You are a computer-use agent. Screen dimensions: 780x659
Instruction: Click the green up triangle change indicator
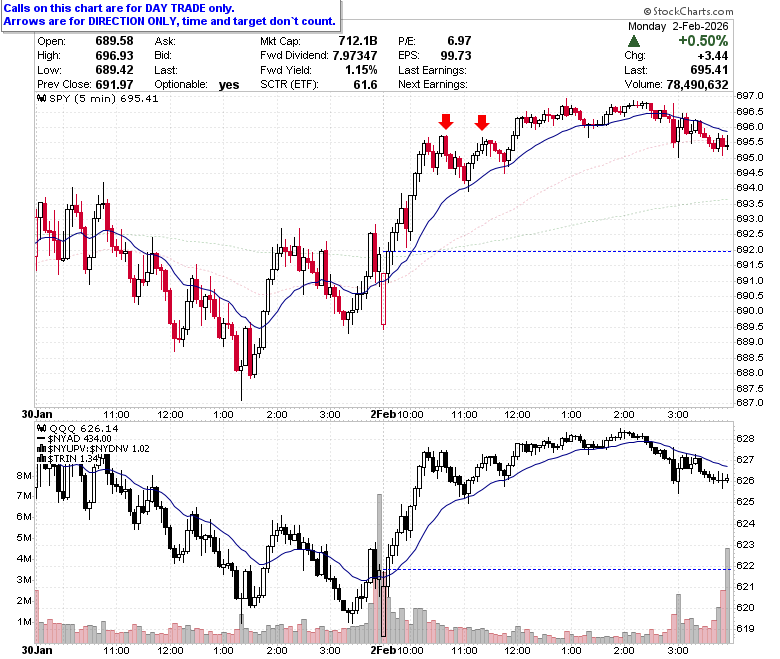pyautogui.click(x=634, y=41)
